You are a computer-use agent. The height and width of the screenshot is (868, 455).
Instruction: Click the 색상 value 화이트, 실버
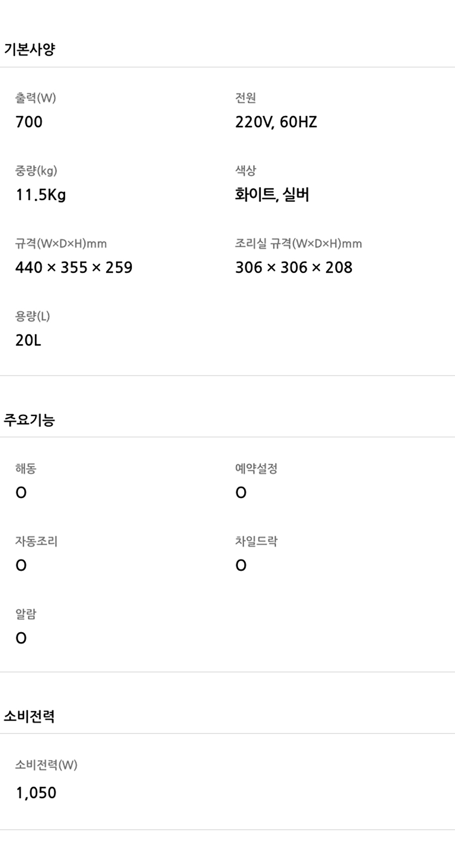pyautogui.click(x=272, y=195)
